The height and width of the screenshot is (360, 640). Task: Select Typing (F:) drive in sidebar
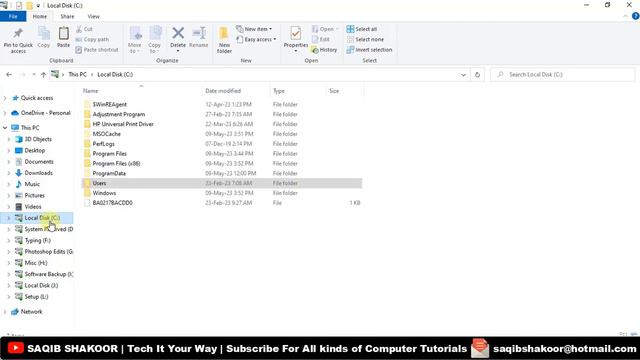pyautogui.click(x=38, y=240)
